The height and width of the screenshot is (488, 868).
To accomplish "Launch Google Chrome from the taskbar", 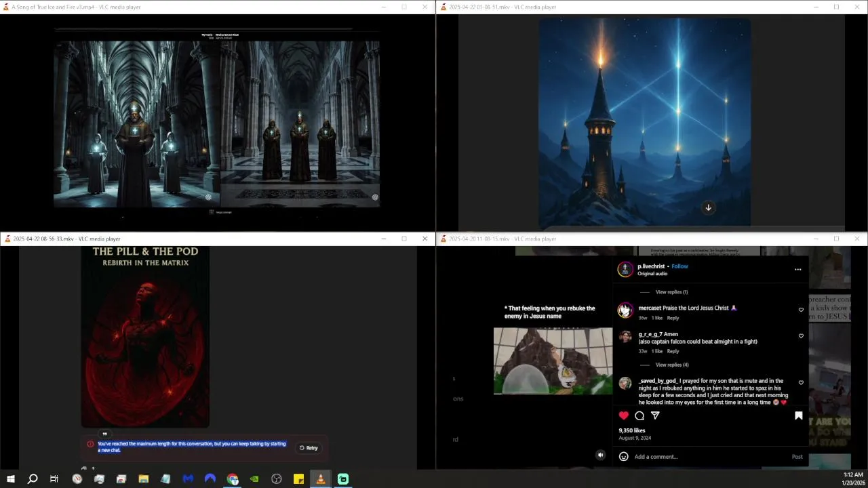I will tap(233, 479).
